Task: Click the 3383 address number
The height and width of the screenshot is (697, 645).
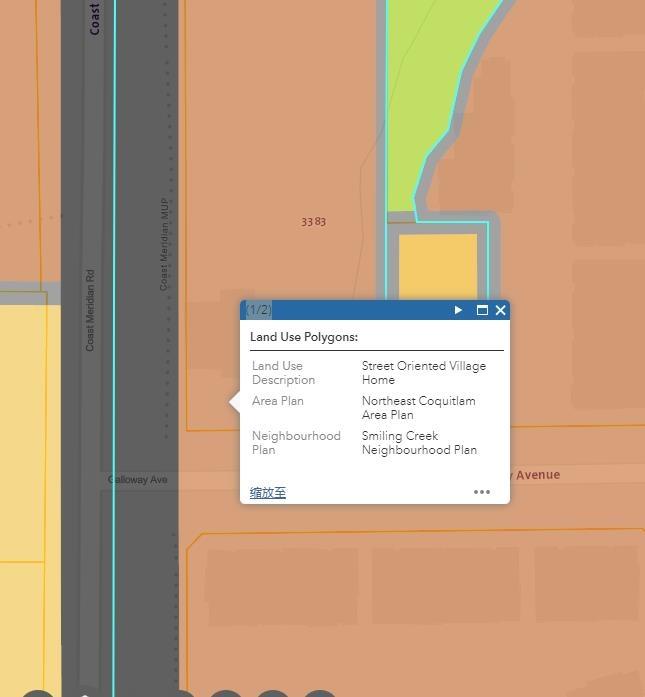Action: coord(314,222)
